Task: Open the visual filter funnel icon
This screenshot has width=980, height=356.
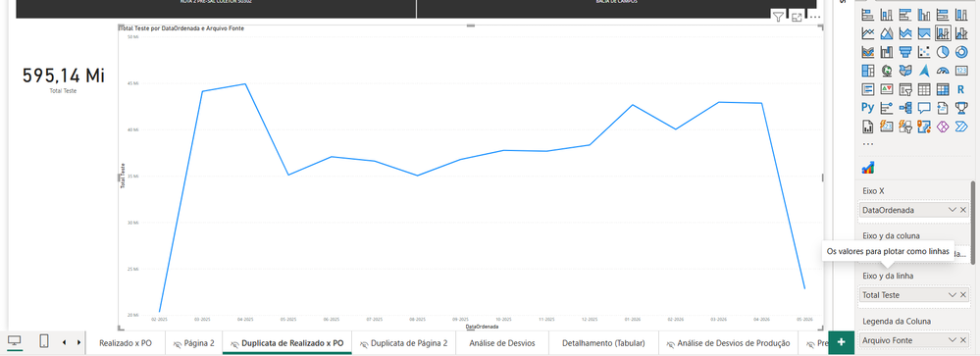Action: (x=778, y=17)
